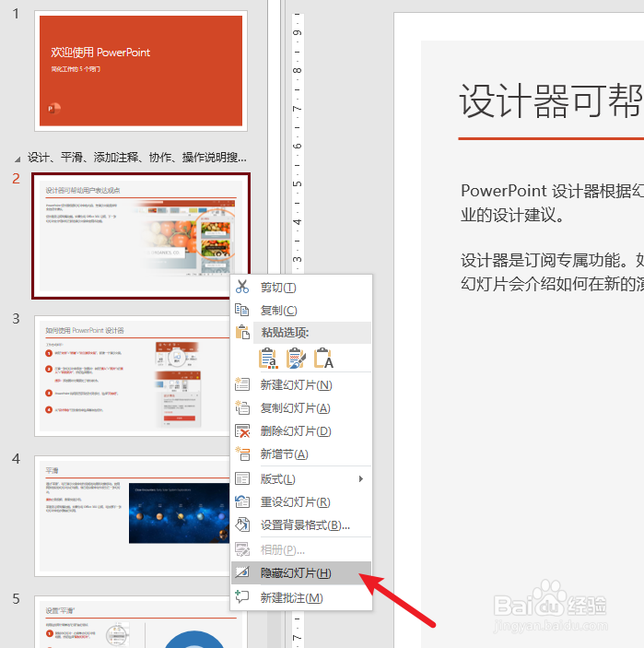Choose 新建幻灯片(N) menu entry
This screenshot has height=648, width=644.
(x=301, y=384)
